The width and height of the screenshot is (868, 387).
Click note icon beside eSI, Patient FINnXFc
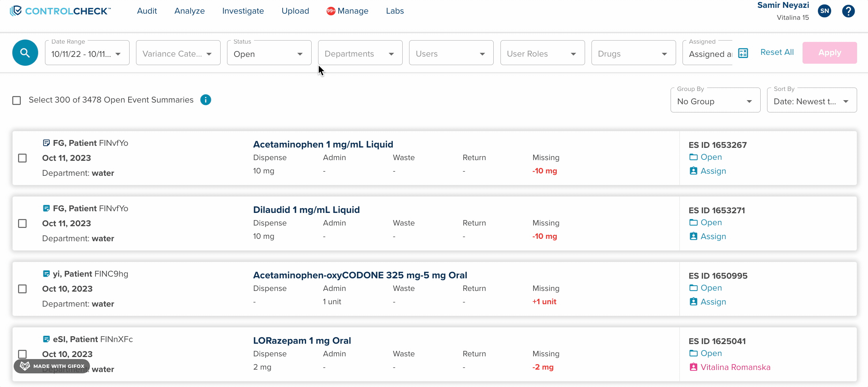tap(46, 339)
